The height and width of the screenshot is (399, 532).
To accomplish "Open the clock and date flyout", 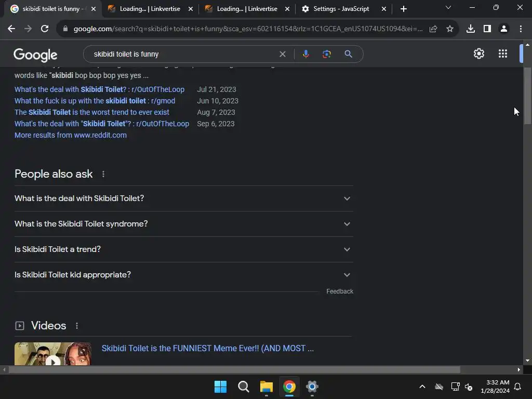I will click(495, 387).
